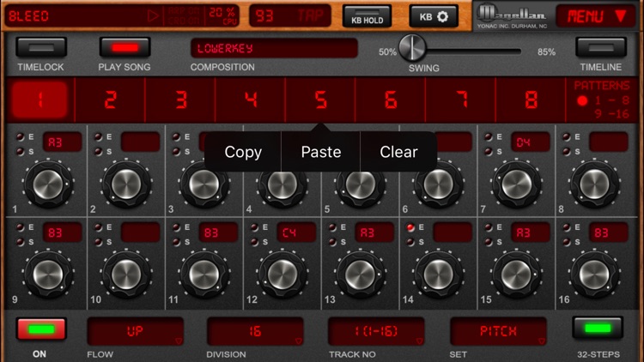Toggle step 7 S LED
Image resolution: width=644 pixels, height=362 pixels.
click(489, 152)
